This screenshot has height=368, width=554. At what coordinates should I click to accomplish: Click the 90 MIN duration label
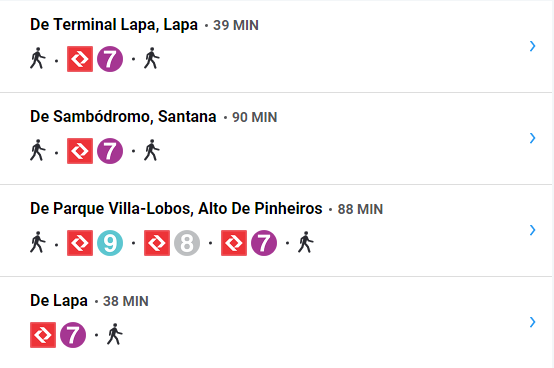pyautogui.click(x=254, y=117)
